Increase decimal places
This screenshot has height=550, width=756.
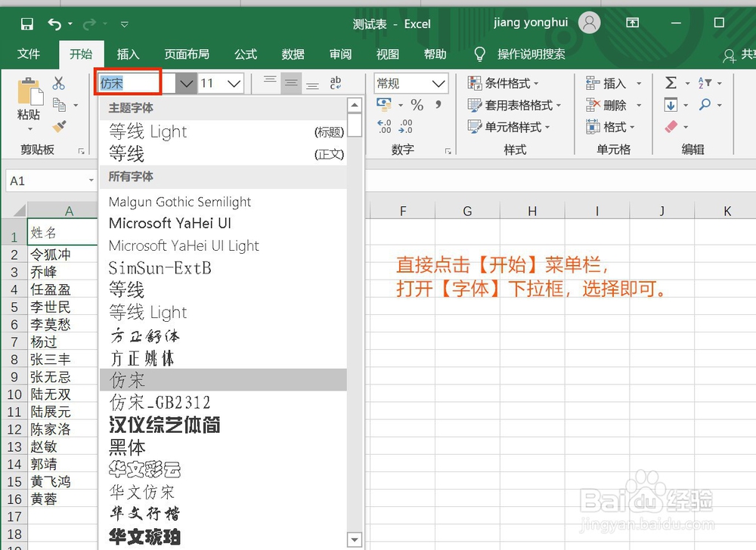coord(384,126)
